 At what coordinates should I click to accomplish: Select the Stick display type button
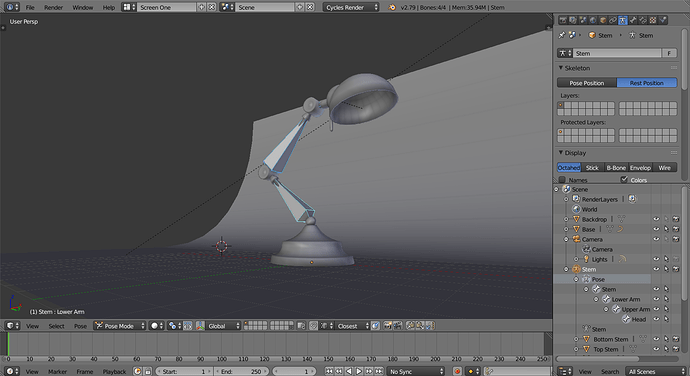tap(592, 167)
